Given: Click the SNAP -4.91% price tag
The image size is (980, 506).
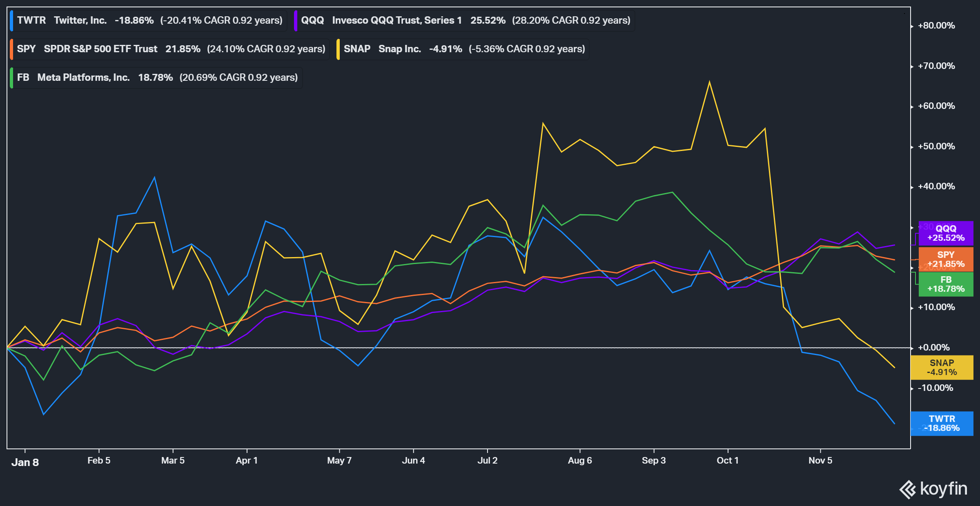Looking at the screenshot, I should pyautogui.click(x=942, y=368).
